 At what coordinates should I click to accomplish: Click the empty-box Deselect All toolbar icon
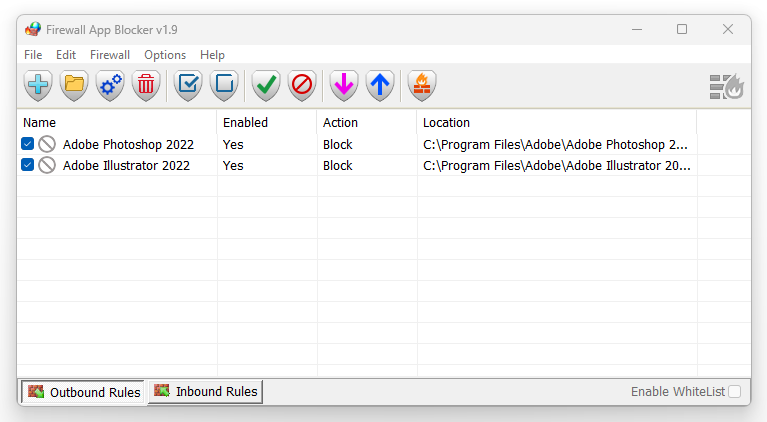coord(224,86)
